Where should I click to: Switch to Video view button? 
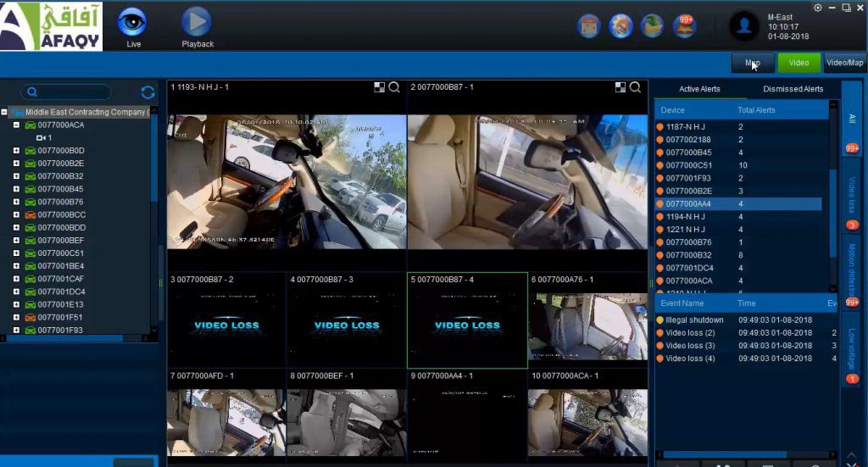tap(798, 63)
